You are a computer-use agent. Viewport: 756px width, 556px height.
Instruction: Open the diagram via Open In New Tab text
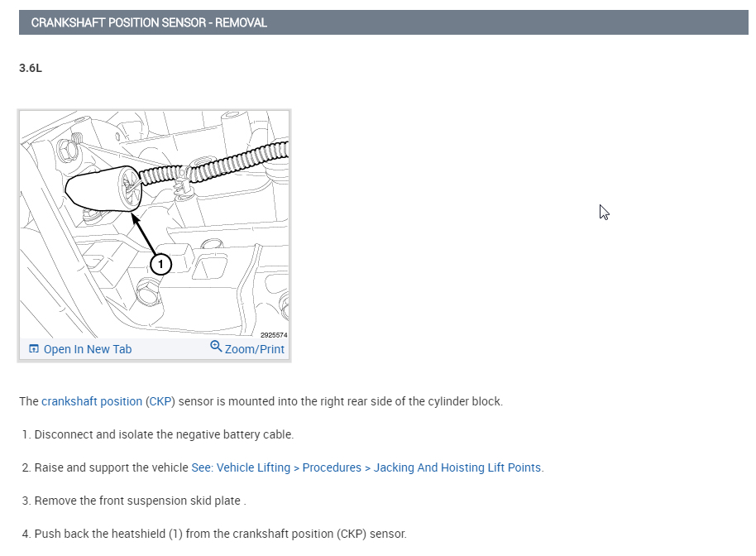tap(88, 349)
